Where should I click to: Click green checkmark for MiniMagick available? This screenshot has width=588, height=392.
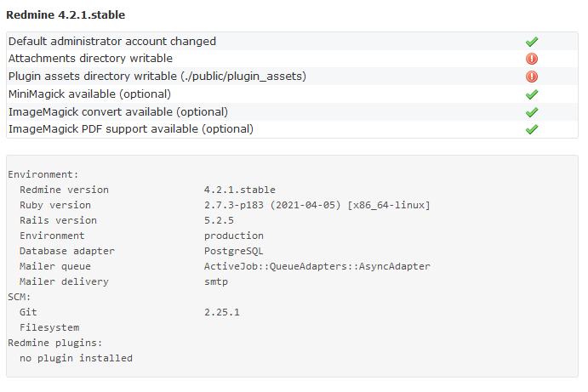coord(531,94)
